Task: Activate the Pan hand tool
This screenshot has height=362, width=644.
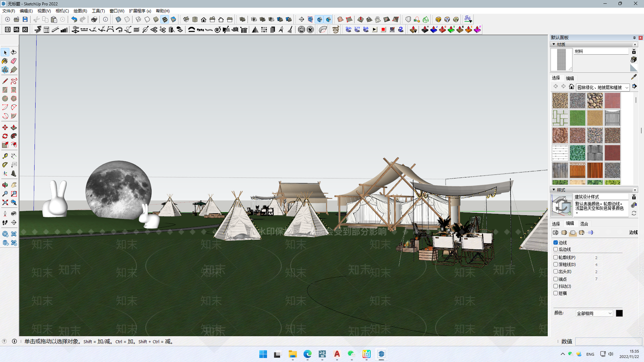Action: (14, 185)
